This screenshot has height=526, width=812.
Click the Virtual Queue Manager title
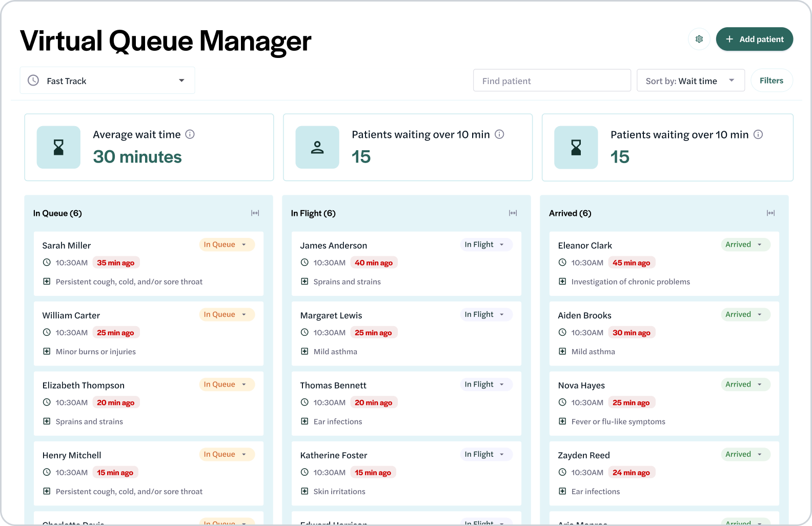(x=166, y=41)
